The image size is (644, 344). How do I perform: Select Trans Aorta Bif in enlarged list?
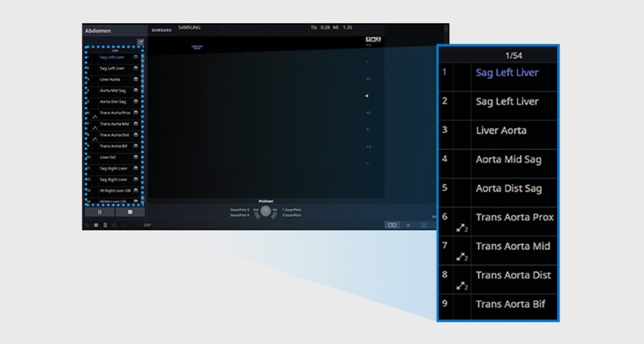pos(510,304)
